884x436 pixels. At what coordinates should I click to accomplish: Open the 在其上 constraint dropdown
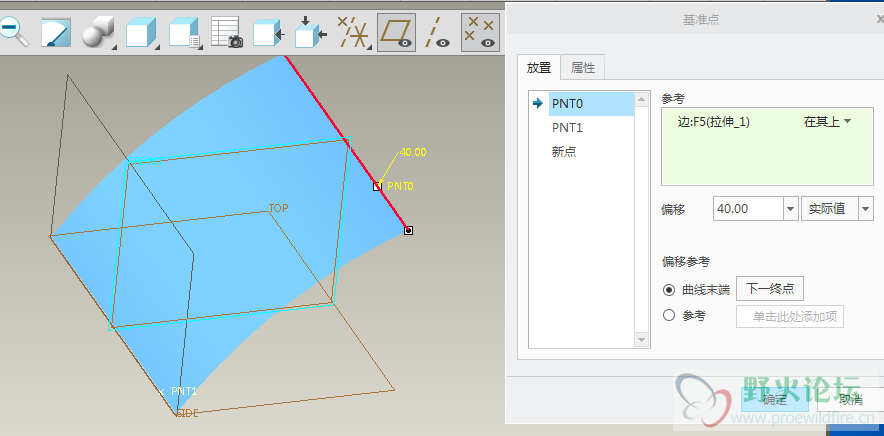pyautogui.click(x=828, y=122)
